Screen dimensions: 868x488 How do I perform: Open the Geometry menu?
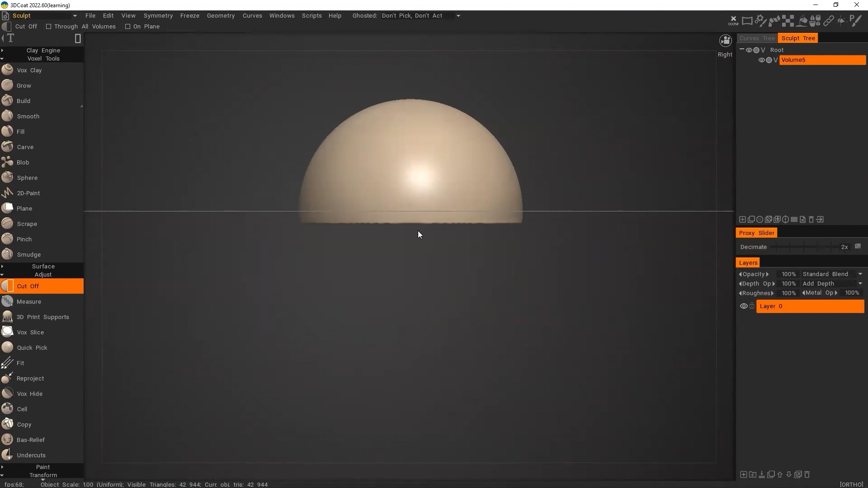click(221, 16)
